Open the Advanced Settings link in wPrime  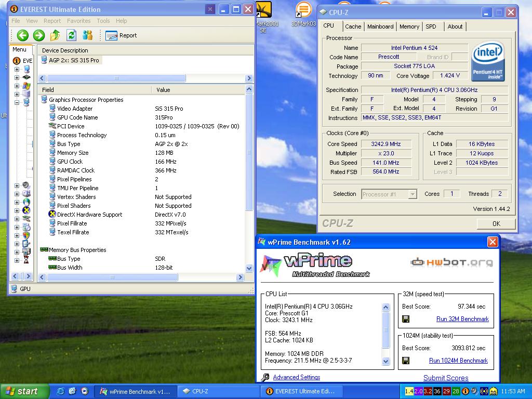[x=297, y=377]
